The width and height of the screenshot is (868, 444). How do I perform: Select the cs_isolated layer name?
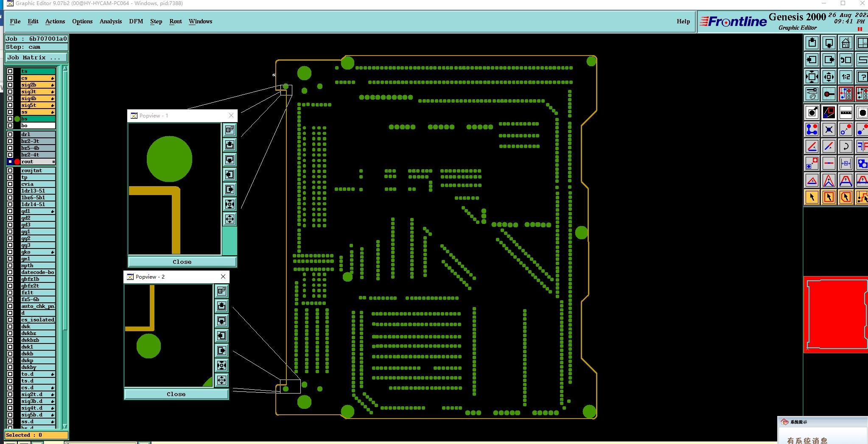click(x=38, y=320)
